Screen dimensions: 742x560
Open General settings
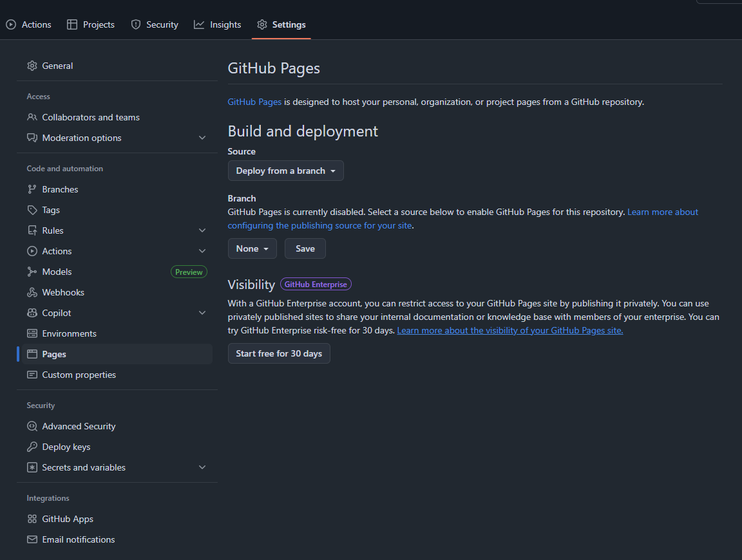tap(117, 66)
